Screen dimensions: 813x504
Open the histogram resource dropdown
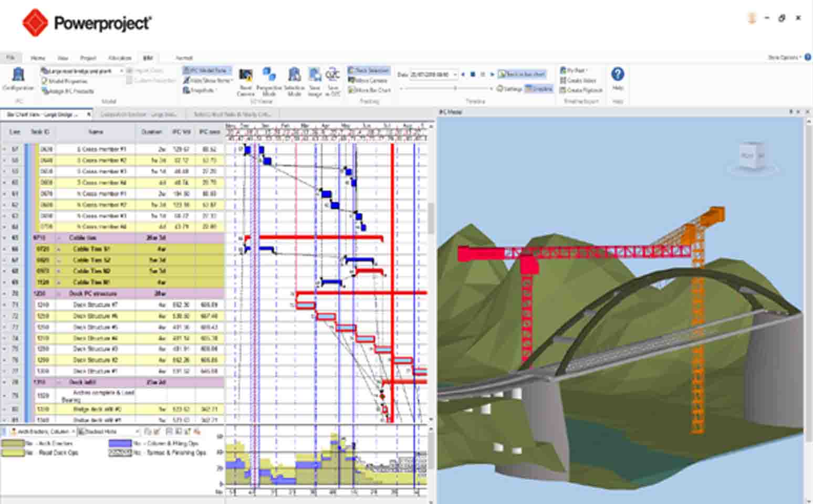[72, 432]
